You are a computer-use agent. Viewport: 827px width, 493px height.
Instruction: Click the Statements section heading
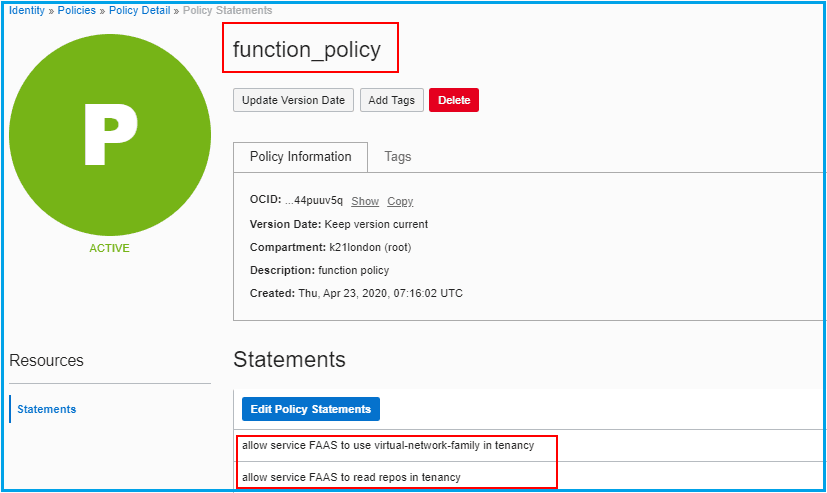(x=289, y=360)
